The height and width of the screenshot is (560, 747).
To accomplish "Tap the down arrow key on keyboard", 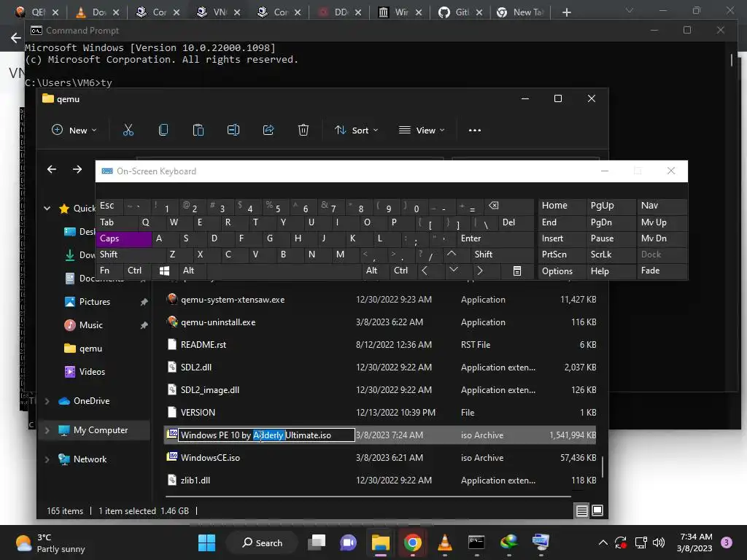I will pyautogui.click(x=454, y=270).
